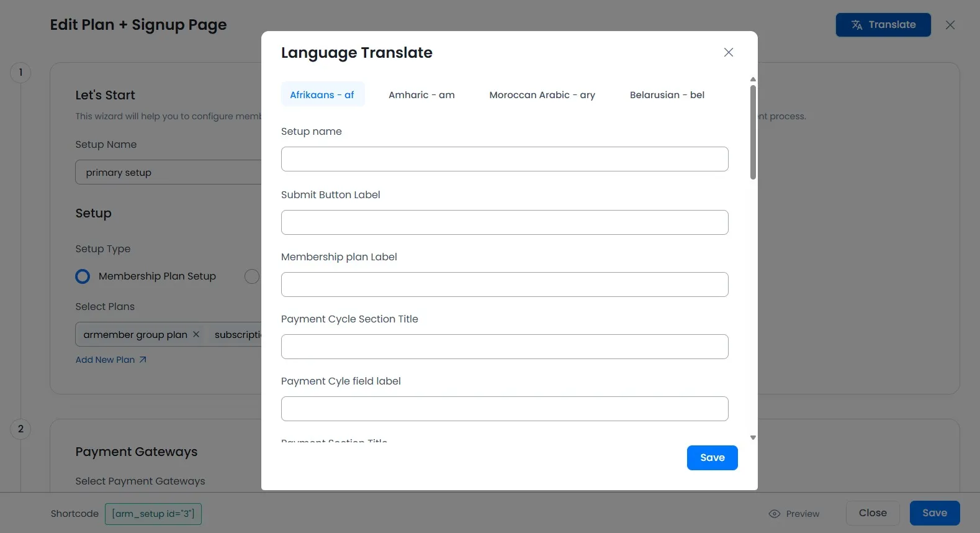Select the second Setup Type radio option
Image resolution: width=980 pixels, height=533 pixels.
coord(252,276)
